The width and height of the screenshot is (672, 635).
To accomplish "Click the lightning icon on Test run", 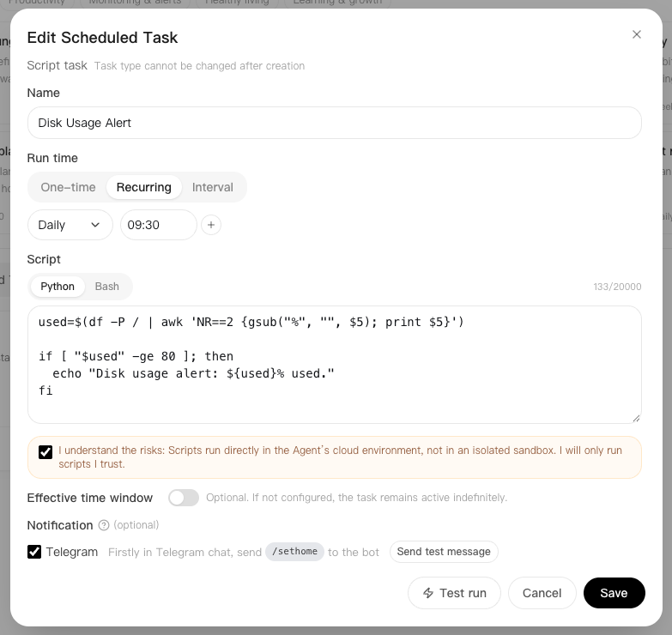I will click(x=428, y=593).
